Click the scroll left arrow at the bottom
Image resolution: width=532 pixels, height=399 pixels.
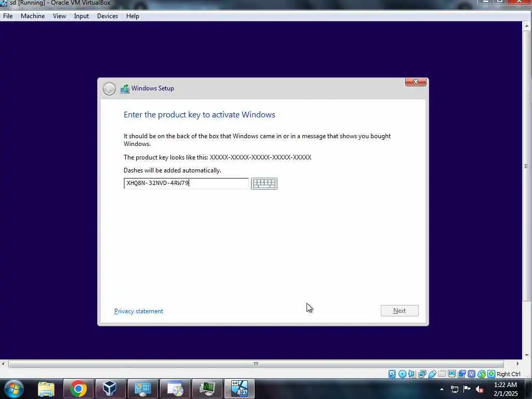coord(3,364)
